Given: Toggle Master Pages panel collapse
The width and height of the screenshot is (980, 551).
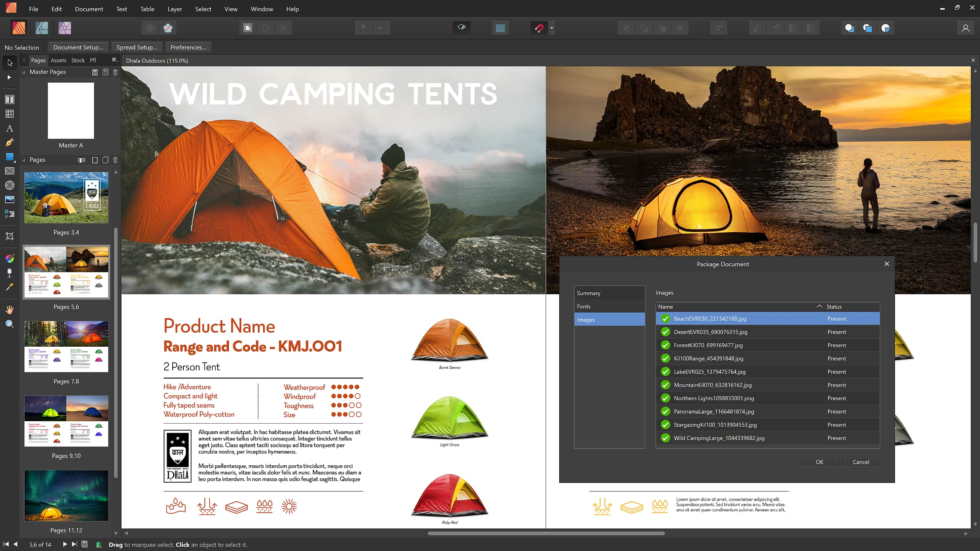Looking at the screenshot, I should pyautogui.click(x=24, y=71).
